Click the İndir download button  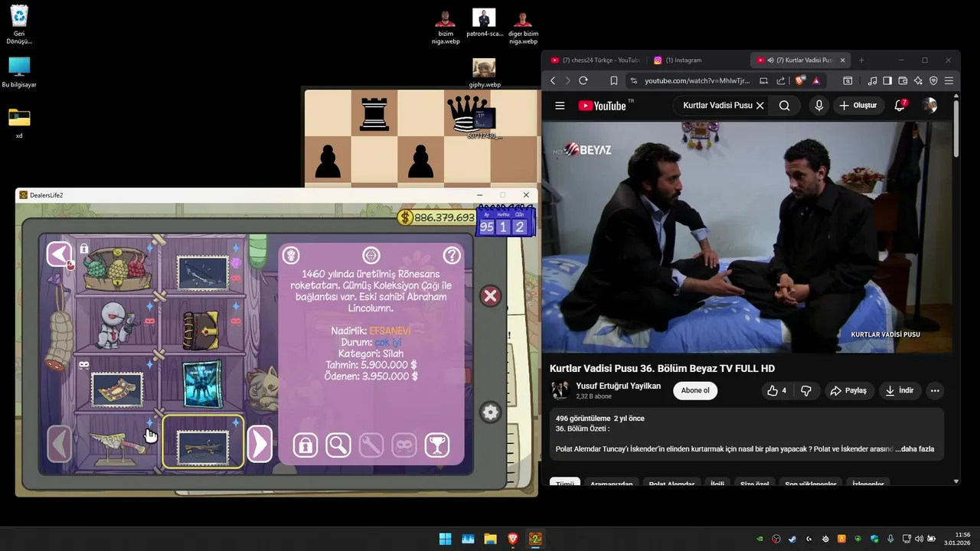click(x=899, y=390)
